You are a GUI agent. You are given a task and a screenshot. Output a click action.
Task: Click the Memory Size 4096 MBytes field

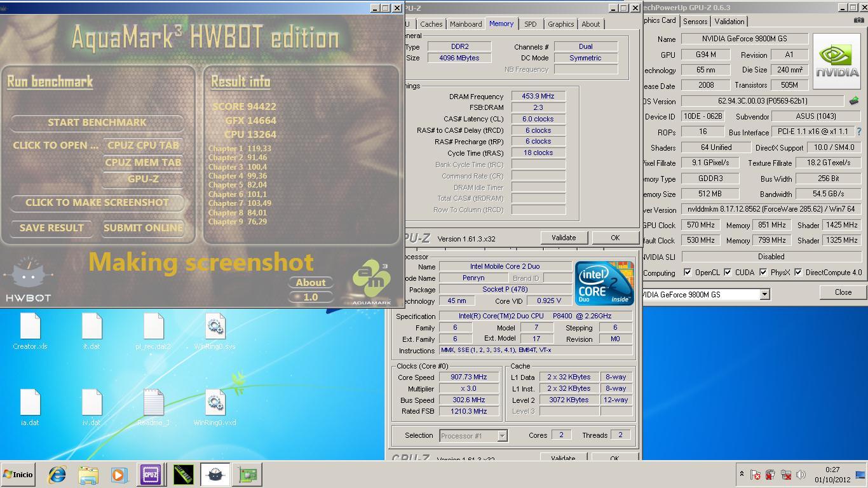tap(459, 58)
